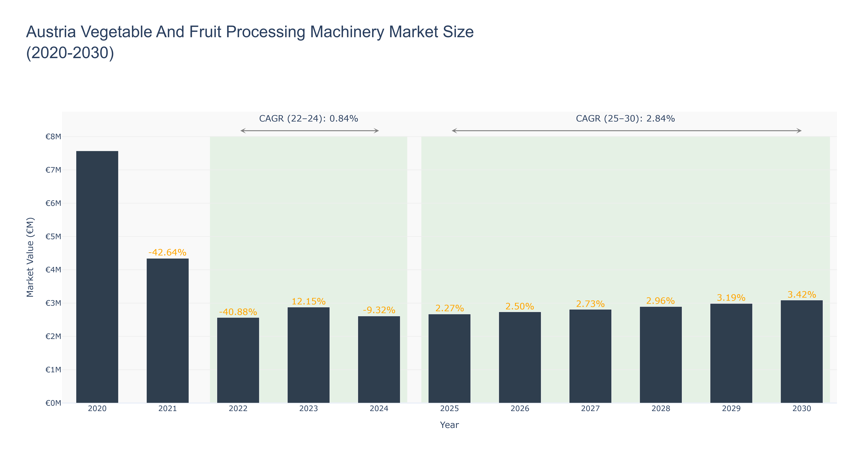Screen dimensions: 868x465
Task: Click the 2.73% growth label
Action: pyautogui.click(x=590, y=304)
